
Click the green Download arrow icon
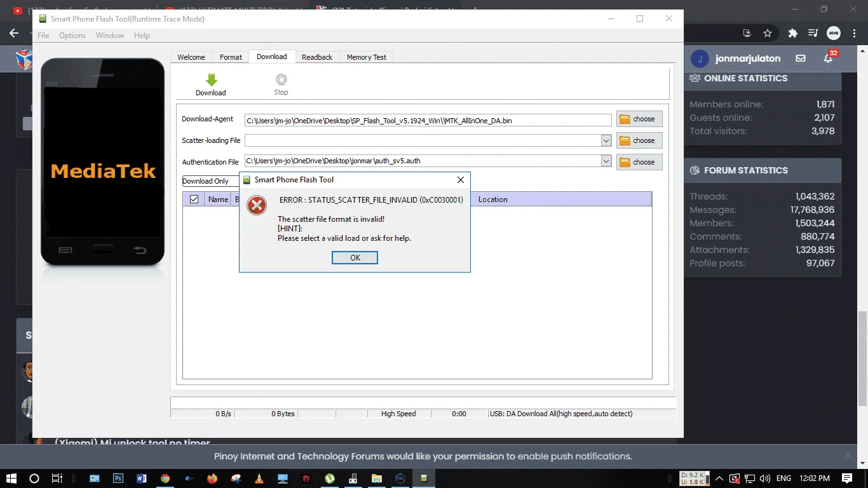coord(211,79)
